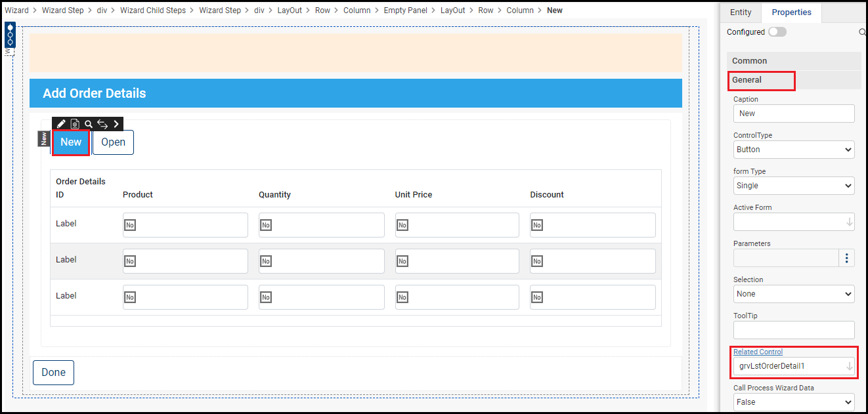Click the No icon in first row Quantity field
868x414 pixels.
(x=266, y=225)
